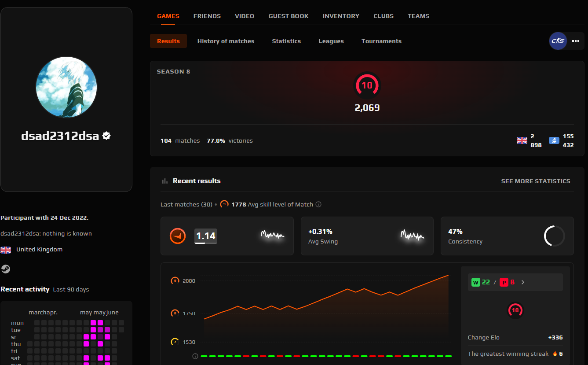Click the orange rating icon beside 1.14
Image resolution: width=588 pixels, height=365 pixels.
178,236
